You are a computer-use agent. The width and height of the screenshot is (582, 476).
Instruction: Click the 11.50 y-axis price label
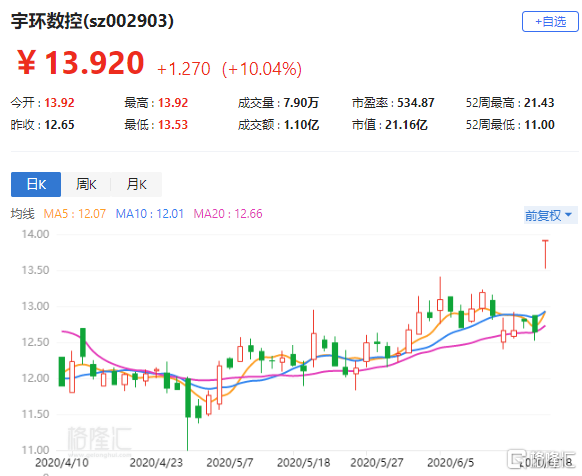coord(35,414)
